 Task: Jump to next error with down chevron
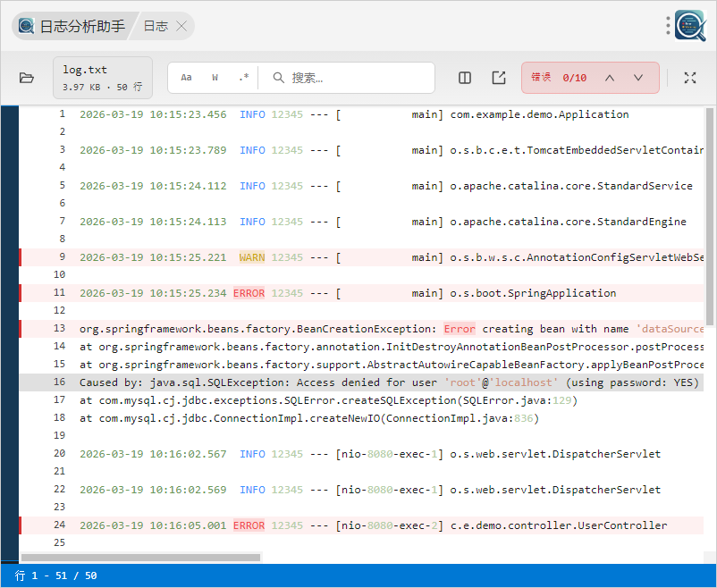pos(638,78)
